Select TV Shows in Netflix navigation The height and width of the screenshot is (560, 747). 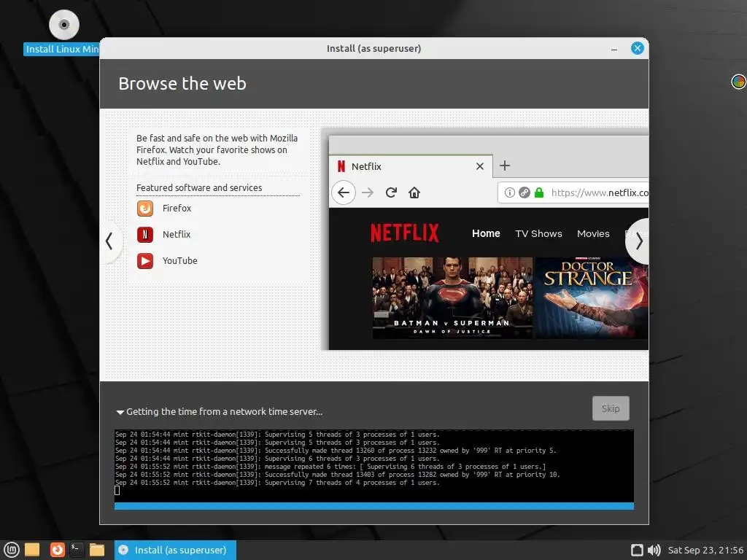click(x=538, y=234)
